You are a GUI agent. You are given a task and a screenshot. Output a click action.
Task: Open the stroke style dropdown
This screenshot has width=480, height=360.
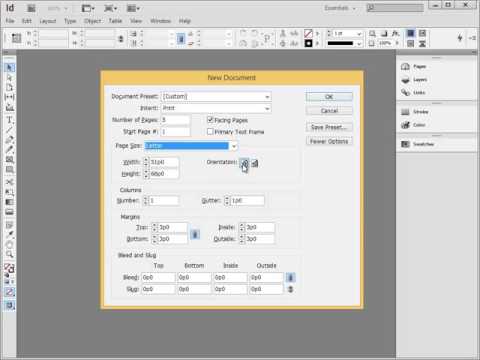[x=359, y=44]
